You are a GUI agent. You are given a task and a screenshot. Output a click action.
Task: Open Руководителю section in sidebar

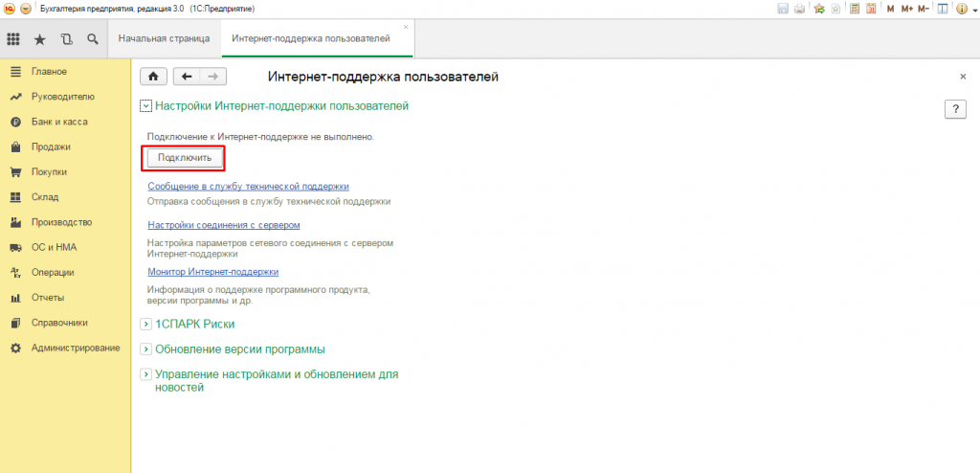(x=66, y=97)
